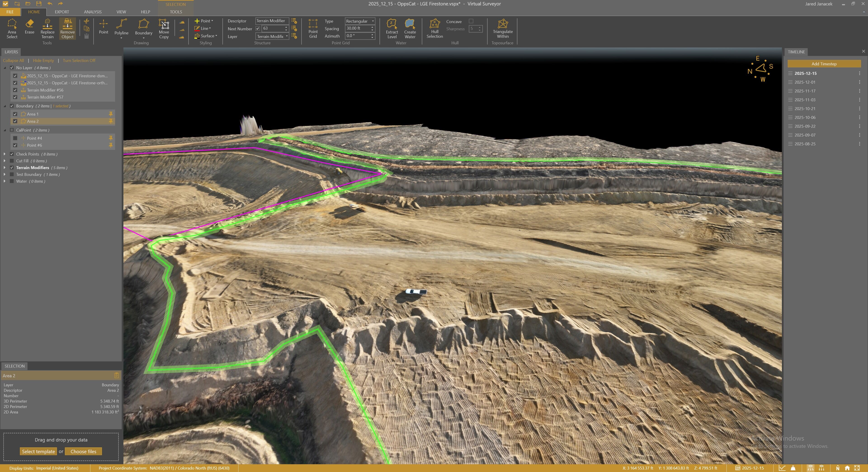Orient the view to north
The height and width of the screenshot is (472, 868).
pyautogui.click(x=838, y=468)
